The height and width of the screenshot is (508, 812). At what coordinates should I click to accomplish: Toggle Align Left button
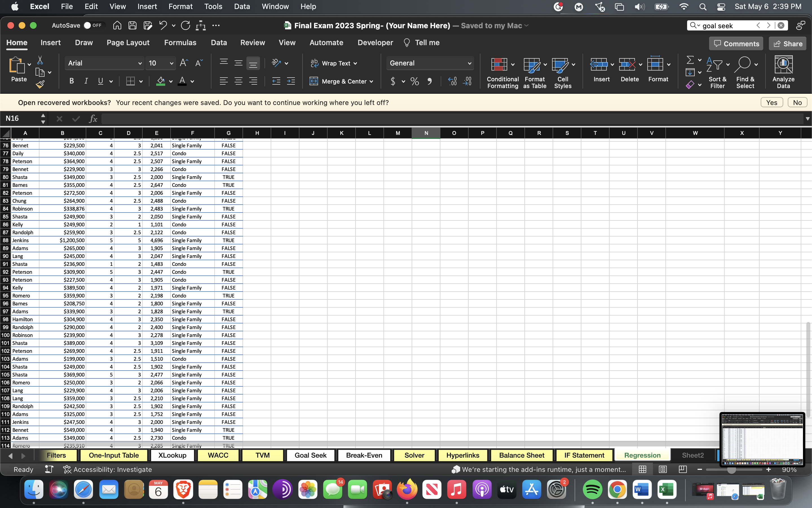224,81
